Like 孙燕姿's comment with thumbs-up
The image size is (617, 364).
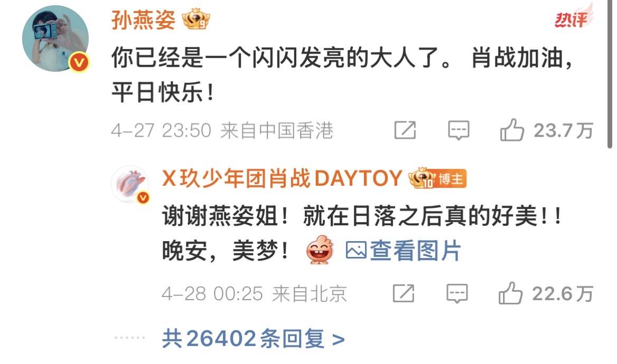coord(512,129)
